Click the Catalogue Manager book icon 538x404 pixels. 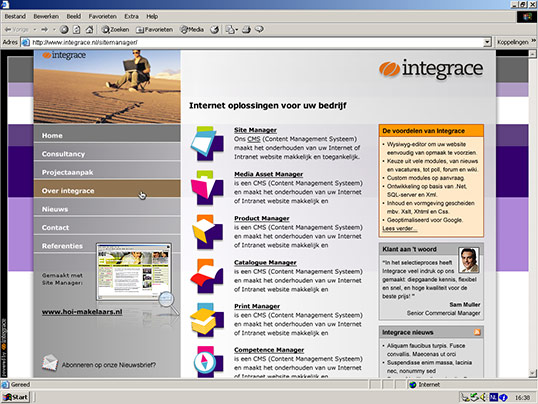coord(207,276)
